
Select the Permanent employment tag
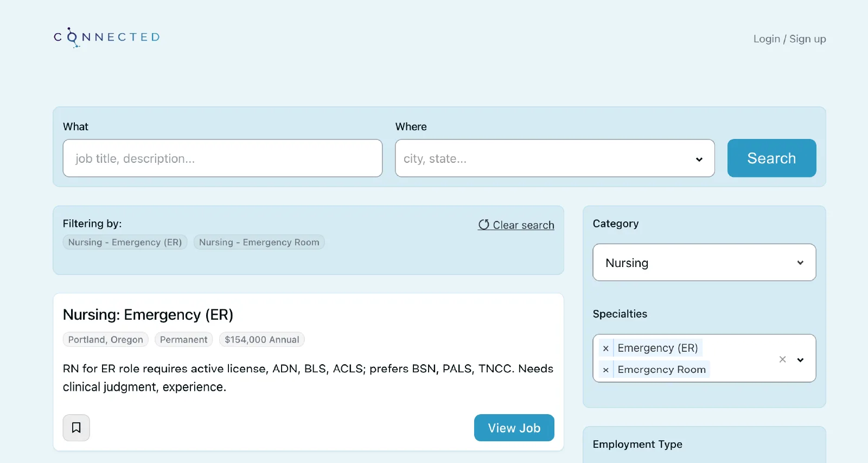[x=183, y=340]
